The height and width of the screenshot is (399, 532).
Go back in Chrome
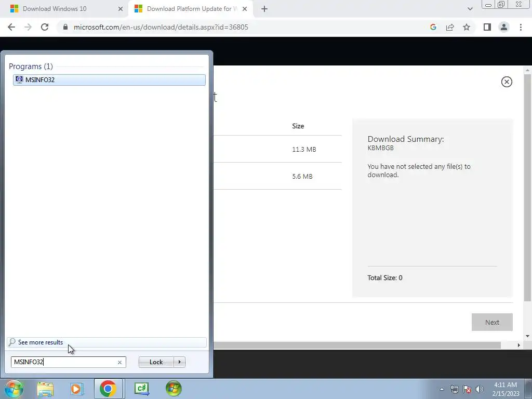point(11,27)
